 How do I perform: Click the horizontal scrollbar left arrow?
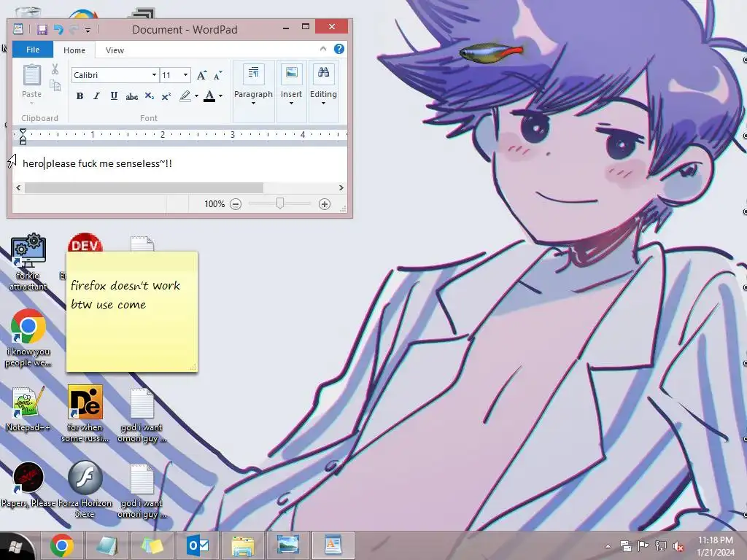pos(18,187)
